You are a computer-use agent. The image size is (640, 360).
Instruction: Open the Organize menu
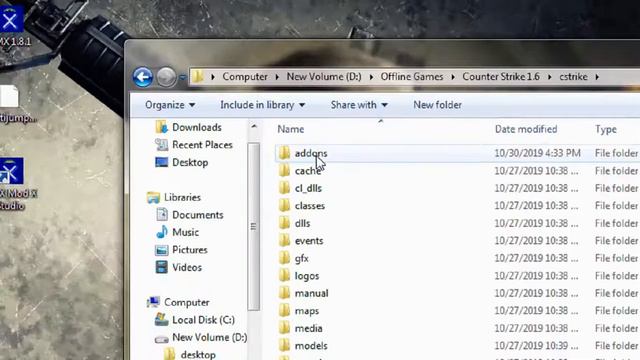(x=170, y=105)
